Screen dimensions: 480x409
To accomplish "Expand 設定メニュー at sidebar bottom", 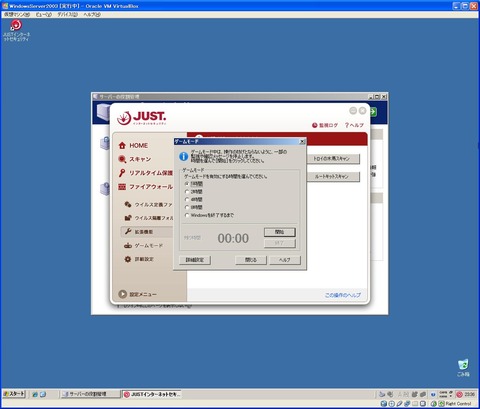I will pyautogui.click(x=137, y=294).
